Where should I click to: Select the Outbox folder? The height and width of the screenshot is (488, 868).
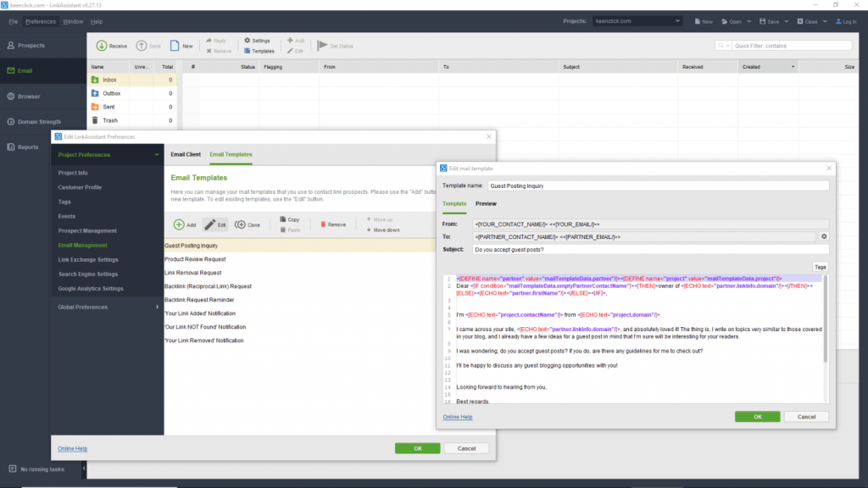131,93
